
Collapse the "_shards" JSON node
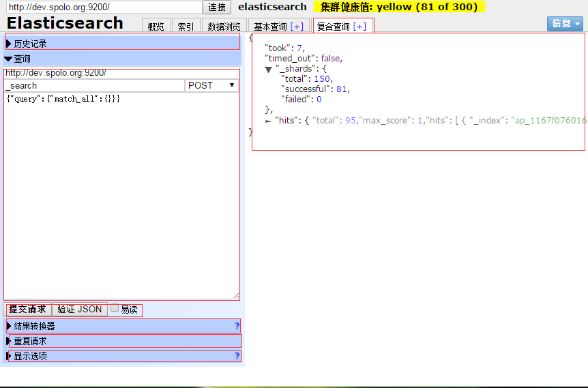tap(268, 70)
